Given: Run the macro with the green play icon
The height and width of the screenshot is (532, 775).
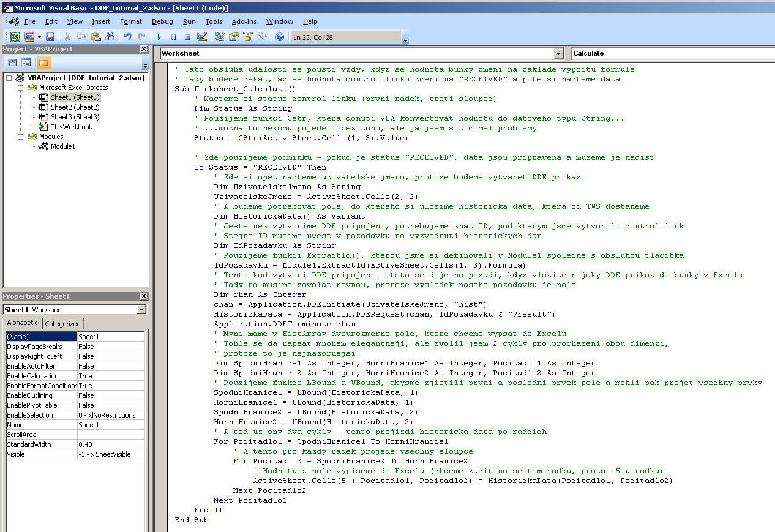Looking at the screenshot, I should click(x=159, y=37).
